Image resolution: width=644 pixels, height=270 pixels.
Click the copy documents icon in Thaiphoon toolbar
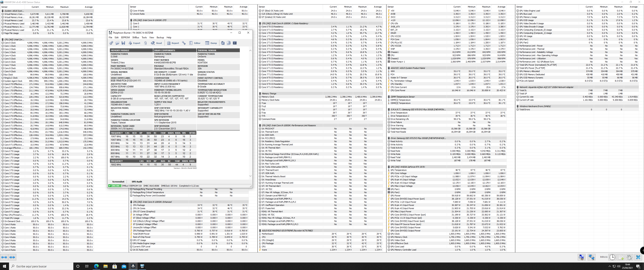point(229,43)
